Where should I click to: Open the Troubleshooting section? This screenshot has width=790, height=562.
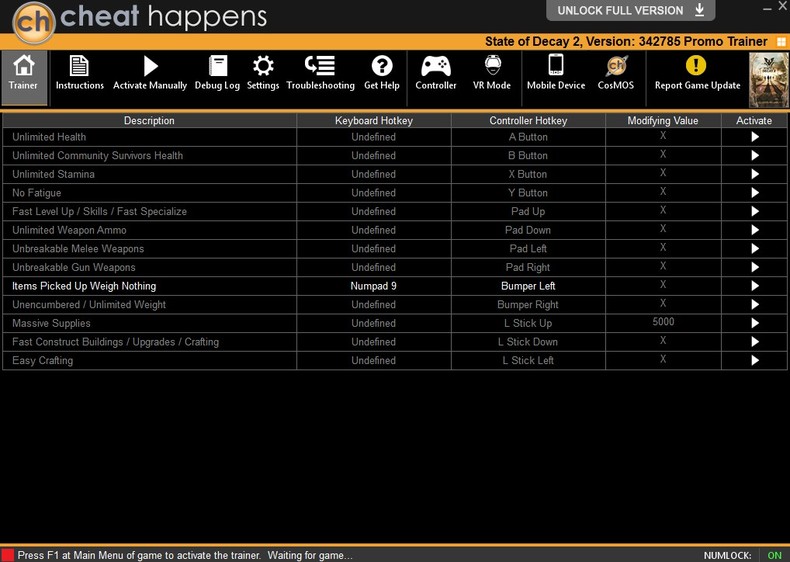pos(320,73)
